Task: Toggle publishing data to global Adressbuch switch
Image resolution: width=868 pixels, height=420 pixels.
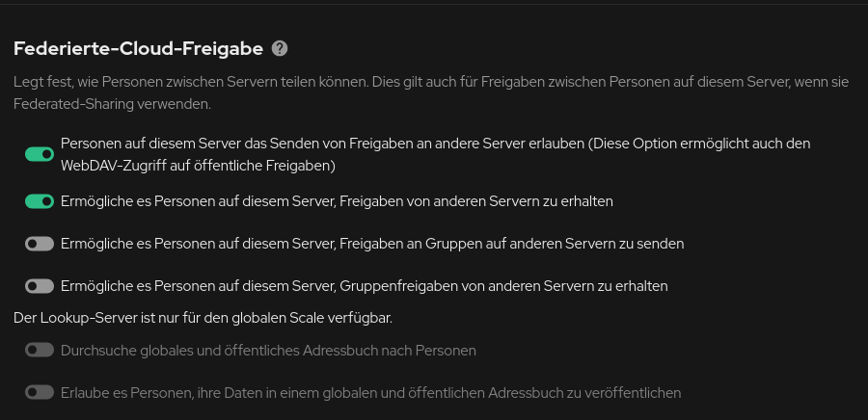Action: coord(40,392)
